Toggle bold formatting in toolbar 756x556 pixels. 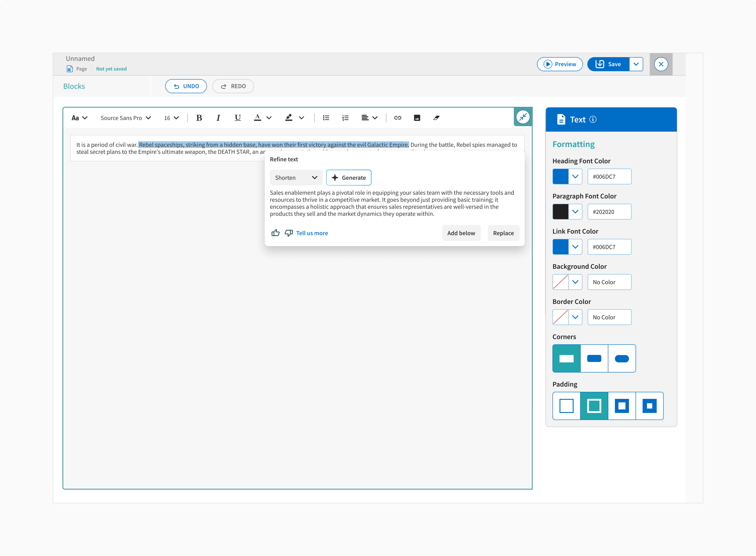point(199,118)
